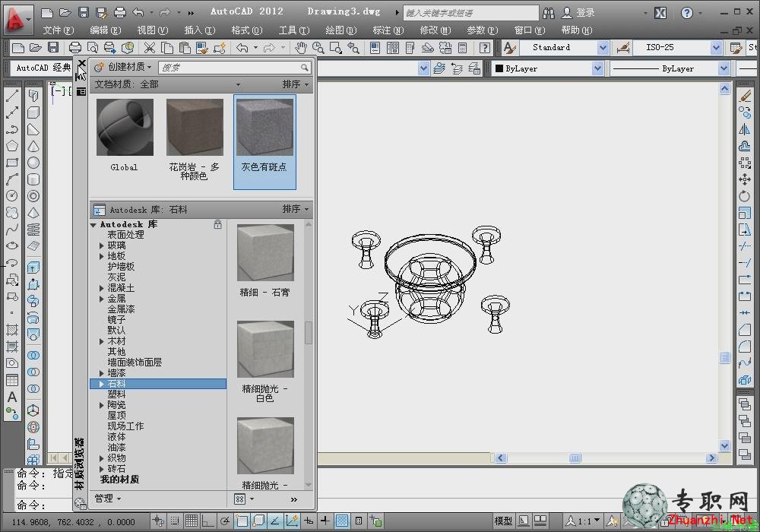
Task: Select the Array tool
Action: [745, 163]
